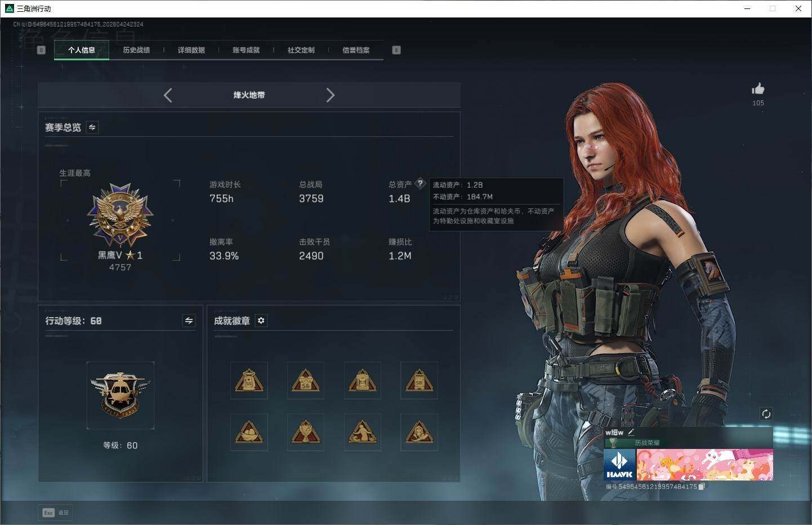Viewport: 812px width, 525px height.
Task: Close the 三角洲行动 window
Action: [x=798, y=8]
